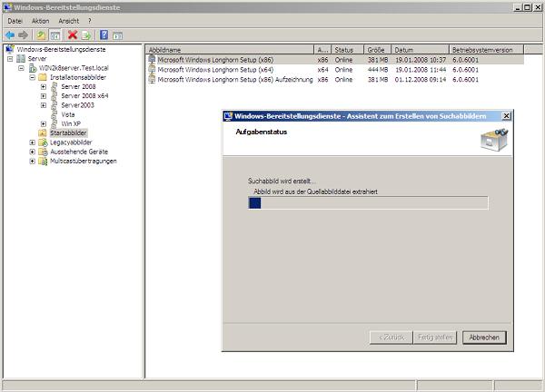Open Help via blue question mark icon
The width and height of the screenshot is (545, 392).
(x=104, y=35)
